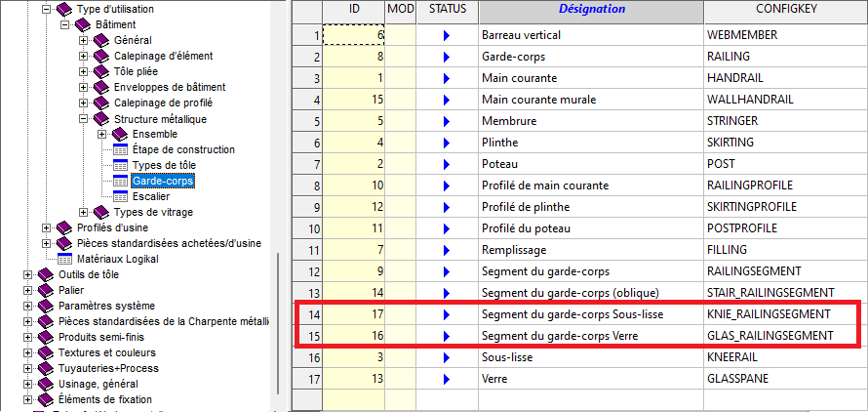Expand the Ensemble tree node
868x412 pixels.
click(x=101, y=134)
